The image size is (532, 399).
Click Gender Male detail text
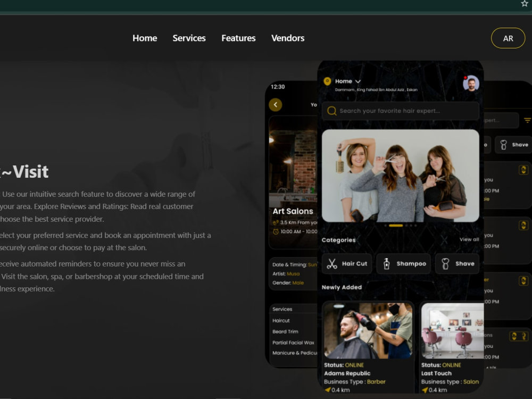(x=288, y=283)
